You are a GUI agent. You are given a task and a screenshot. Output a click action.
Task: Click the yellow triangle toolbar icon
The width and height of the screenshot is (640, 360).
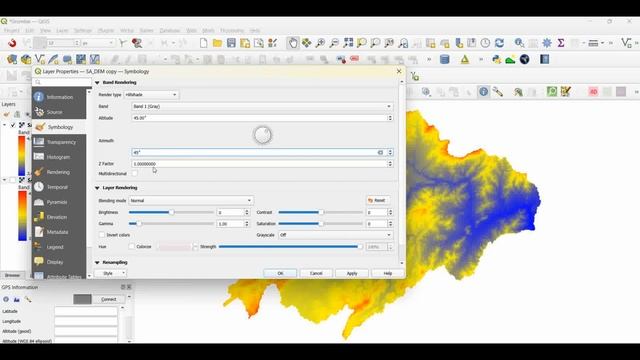click(x=464, y=60)
